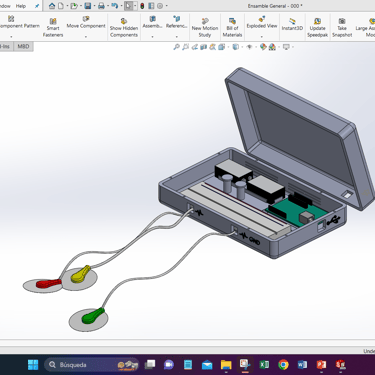Expand the Component Pattern dropdown arrow
The image size is (375, 375).
tap(11, 36)
